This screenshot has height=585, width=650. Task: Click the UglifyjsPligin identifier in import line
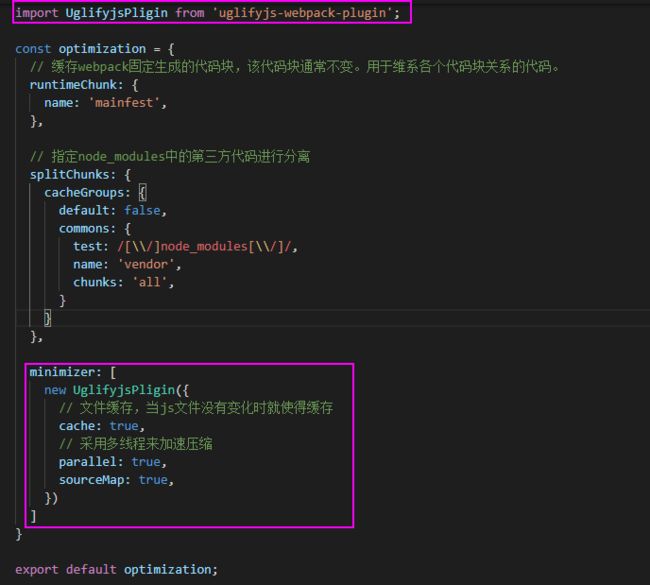[116, 13]
